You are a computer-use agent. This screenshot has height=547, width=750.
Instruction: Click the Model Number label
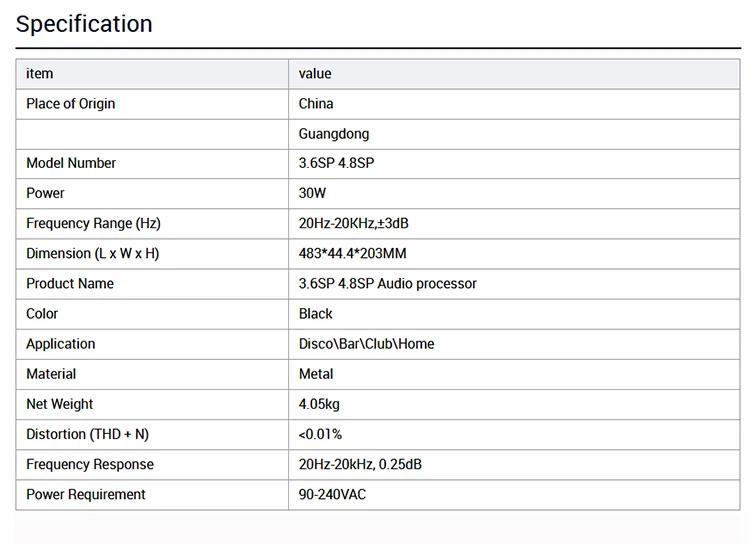coord(71,164)
